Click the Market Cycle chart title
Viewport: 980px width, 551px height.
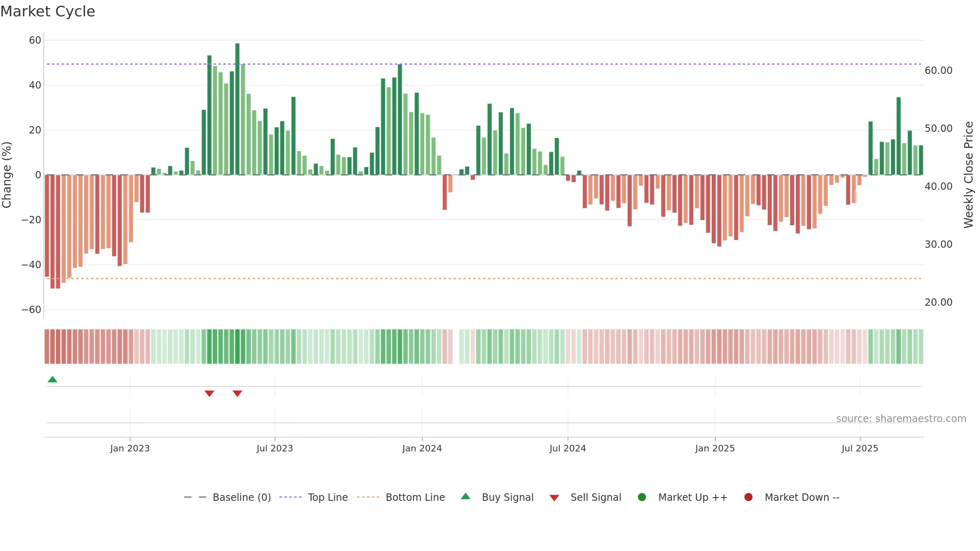48,11
